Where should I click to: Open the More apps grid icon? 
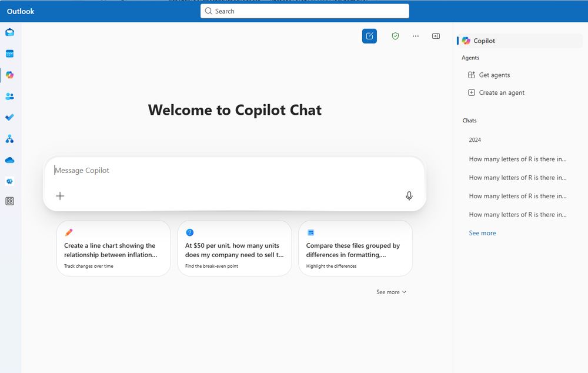tap(10, 201)
